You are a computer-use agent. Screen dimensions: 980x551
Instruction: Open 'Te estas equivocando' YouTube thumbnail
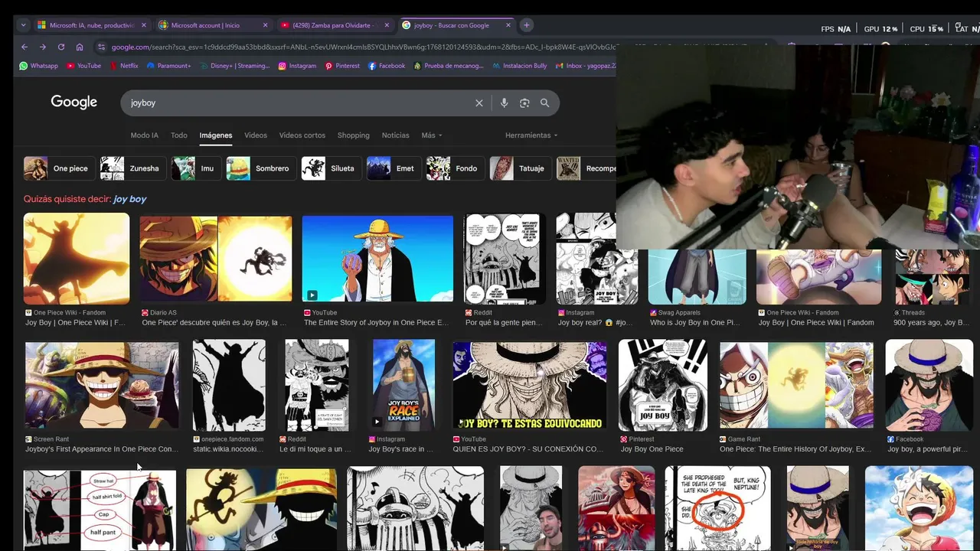tap(529, 385)
